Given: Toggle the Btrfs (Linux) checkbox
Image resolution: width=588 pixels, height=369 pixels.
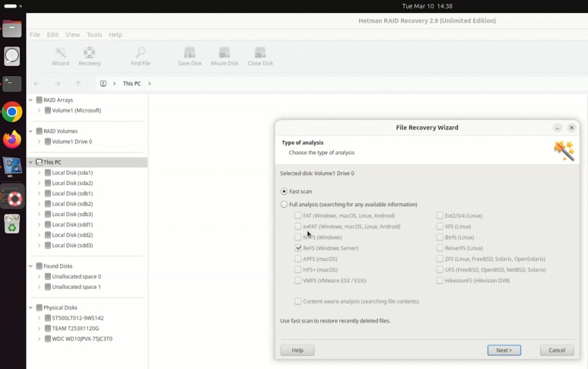Looking at the screenshot, I should [440, 237].
